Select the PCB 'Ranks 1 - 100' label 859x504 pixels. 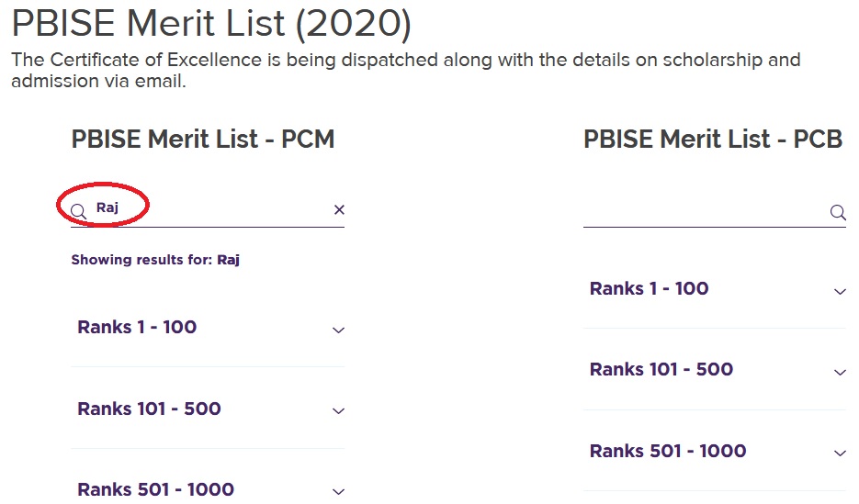649,288
